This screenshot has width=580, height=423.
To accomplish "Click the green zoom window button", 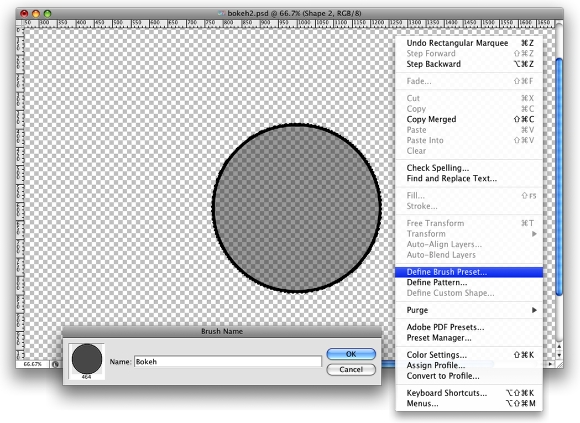I will pos(47,14).
